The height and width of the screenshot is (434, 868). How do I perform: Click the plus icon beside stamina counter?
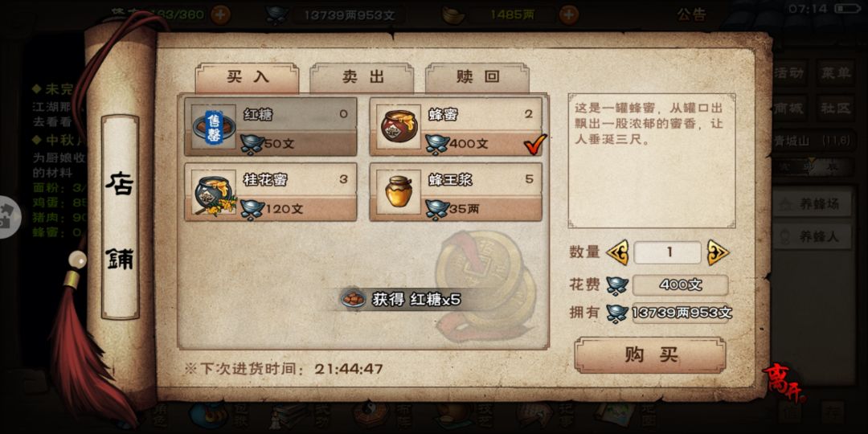pyautogui.click(x=220, y=14)
